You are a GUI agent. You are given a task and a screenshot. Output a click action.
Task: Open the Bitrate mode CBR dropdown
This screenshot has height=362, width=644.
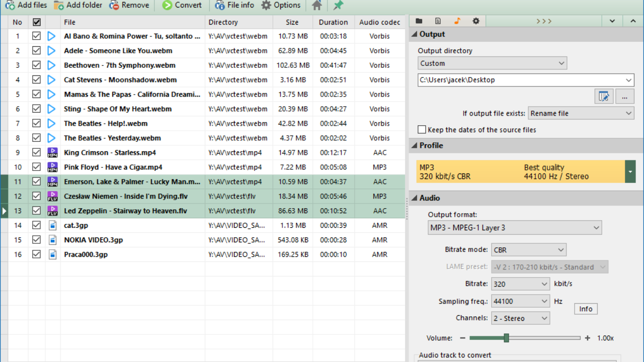click(528, 250)
